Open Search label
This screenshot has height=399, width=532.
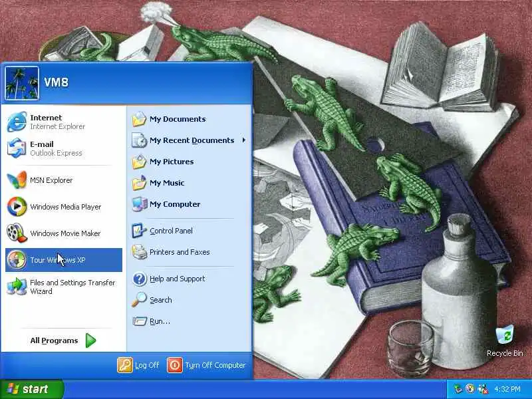point(161,300)
